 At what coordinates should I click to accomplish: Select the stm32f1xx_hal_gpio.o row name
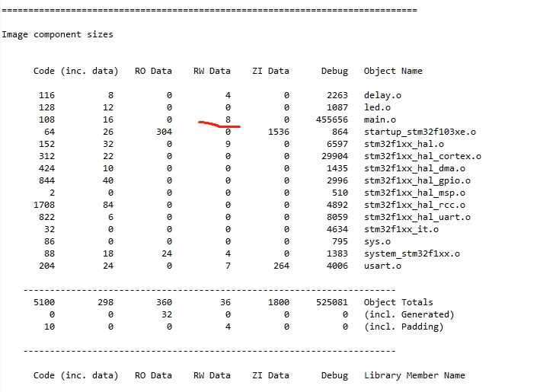tap(417, 180)
